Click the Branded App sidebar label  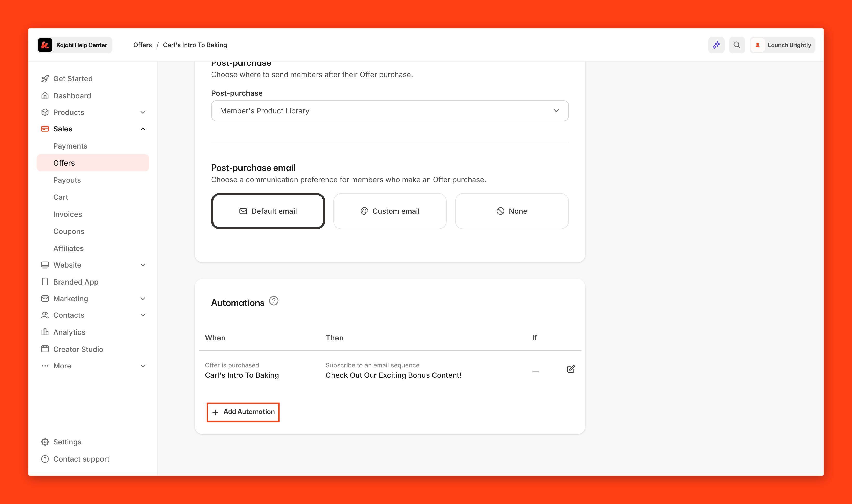[x=76, y=282]
